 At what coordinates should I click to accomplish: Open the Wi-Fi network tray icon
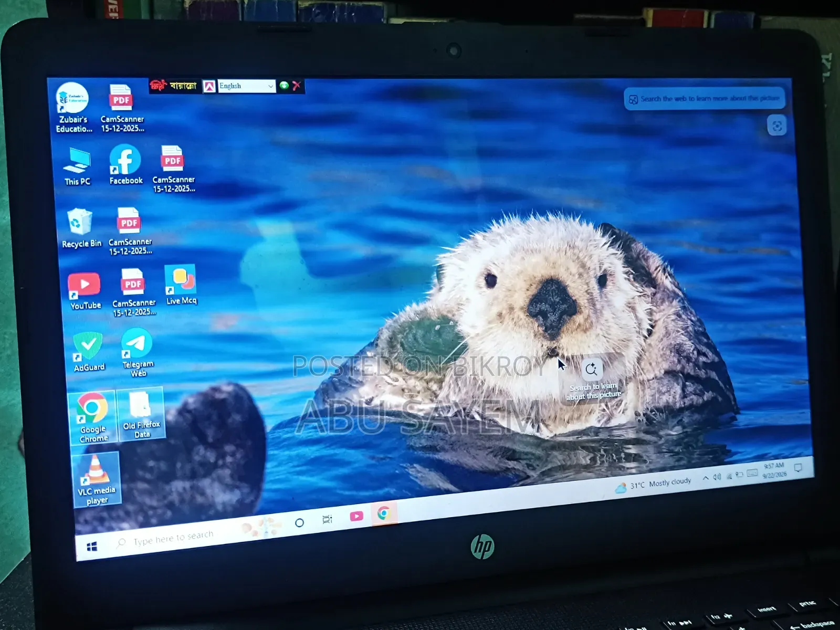[729, 476]
